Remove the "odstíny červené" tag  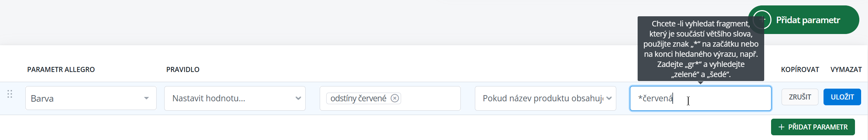click(395, 98)
